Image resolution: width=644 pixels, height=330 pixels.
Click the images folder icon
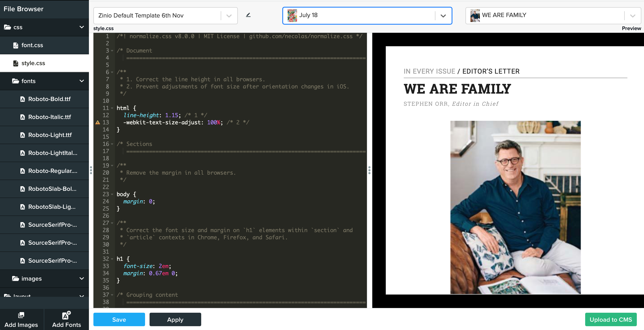click(x=15, y=279)
